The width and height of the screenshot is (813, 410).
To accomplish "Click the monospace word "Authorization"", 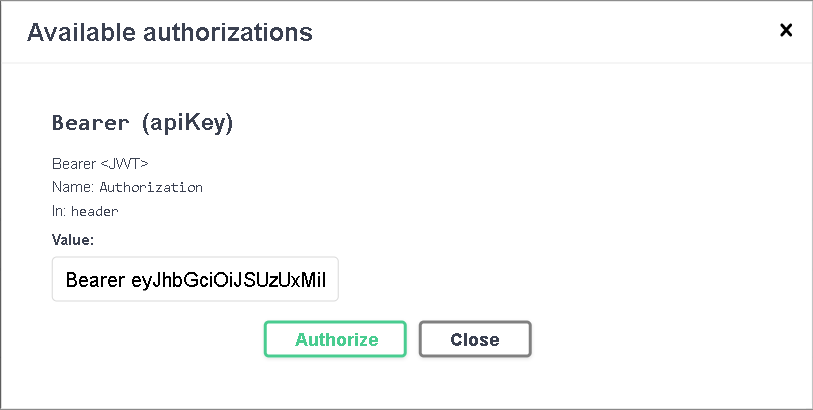I will tap(151, 187).
